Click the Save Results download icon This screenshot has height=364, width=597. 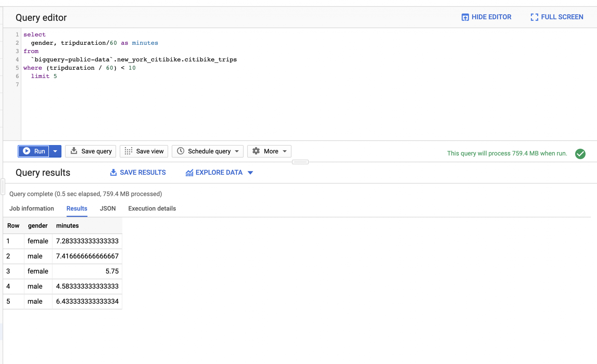coord(113,172)
